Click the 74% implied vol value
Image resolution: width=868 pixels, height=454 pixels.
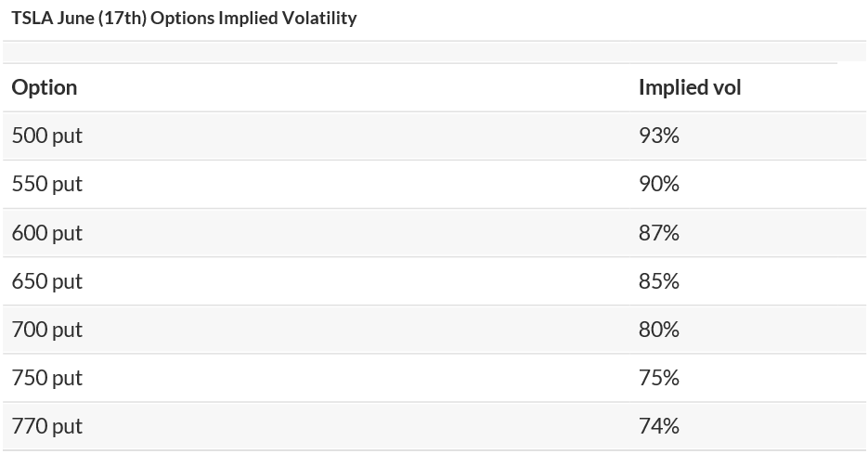[x=659, y=426]
